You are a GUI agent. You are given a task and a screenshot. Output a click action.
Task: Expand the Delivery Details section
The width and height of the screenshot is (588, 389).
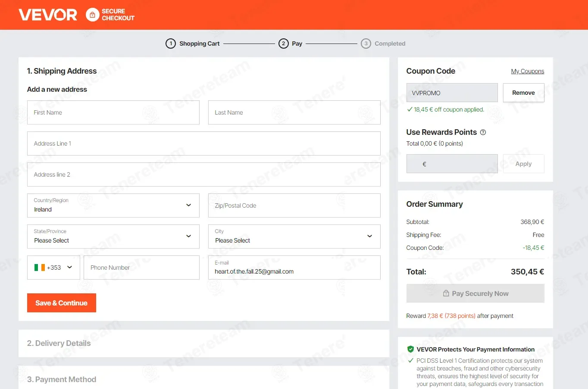204,343
